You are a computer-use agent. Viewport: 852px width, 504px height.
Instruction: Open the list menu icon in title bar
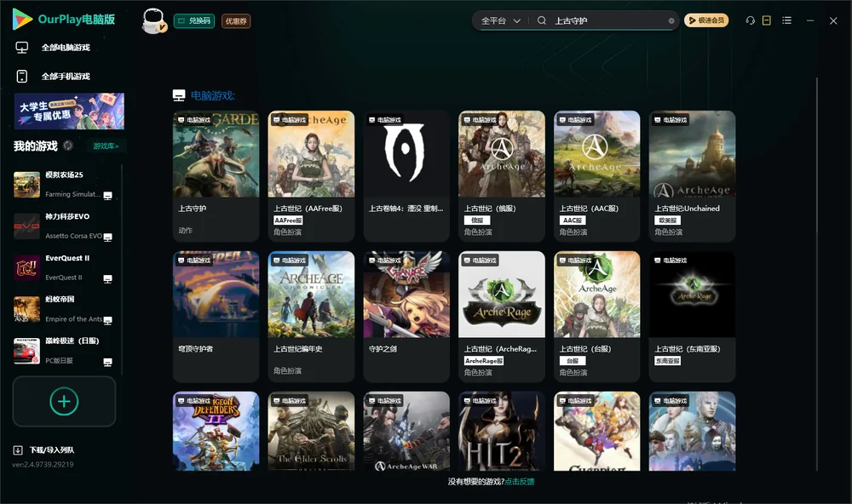click(x=786, y=20)
